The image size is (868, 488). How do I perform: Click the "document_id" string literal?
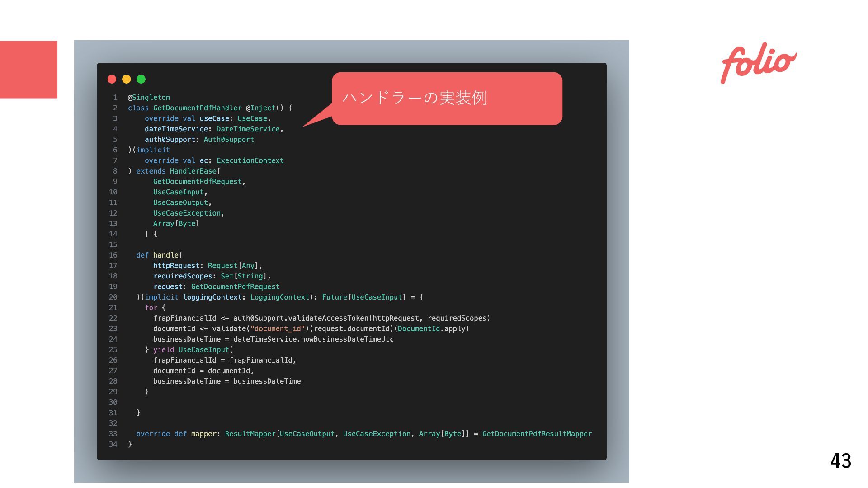(277, 329)
